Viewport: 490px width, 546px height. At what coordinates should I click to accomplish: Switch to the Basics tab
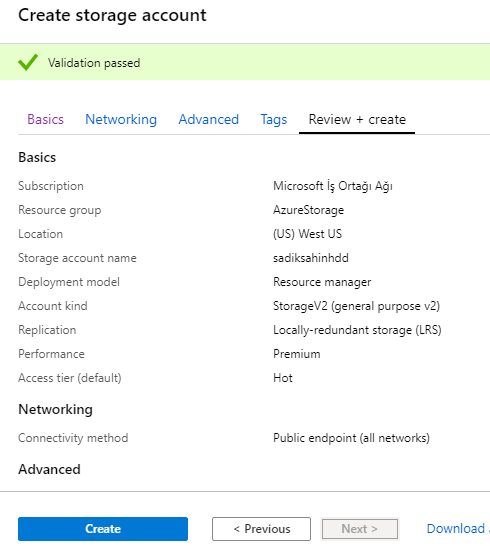click(x=46, y=119)
